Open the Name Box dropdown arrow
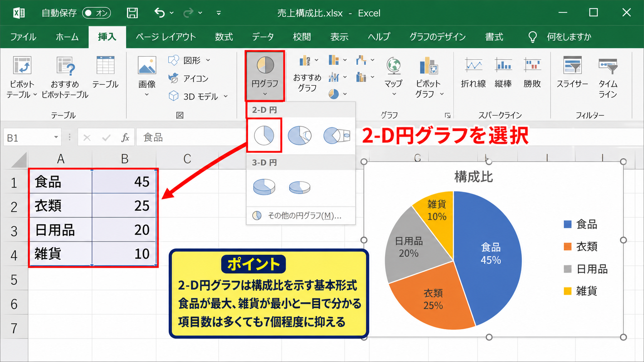Viewport: 644px width, 362px height. (56, 137)
